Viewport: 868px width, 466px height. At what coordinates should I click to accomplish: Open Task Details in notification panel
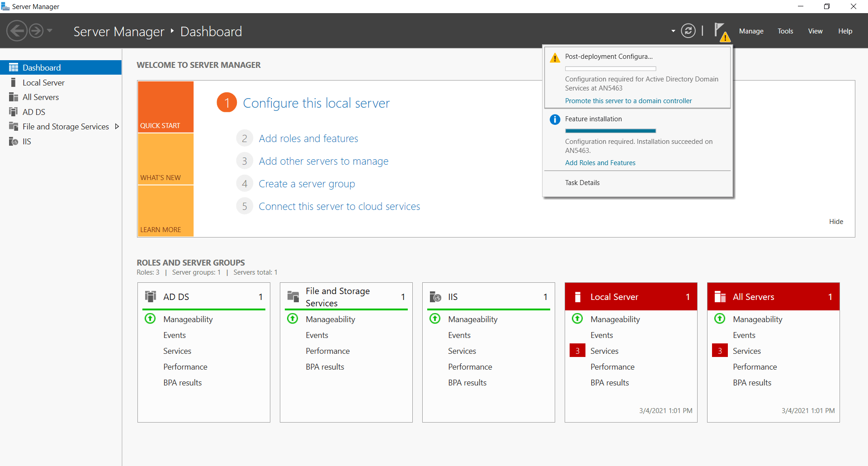click(x=582, y=183)
